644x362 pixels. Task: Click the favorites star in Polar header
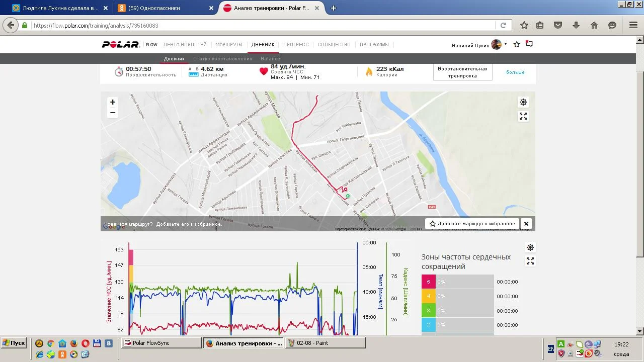(517, 44)
